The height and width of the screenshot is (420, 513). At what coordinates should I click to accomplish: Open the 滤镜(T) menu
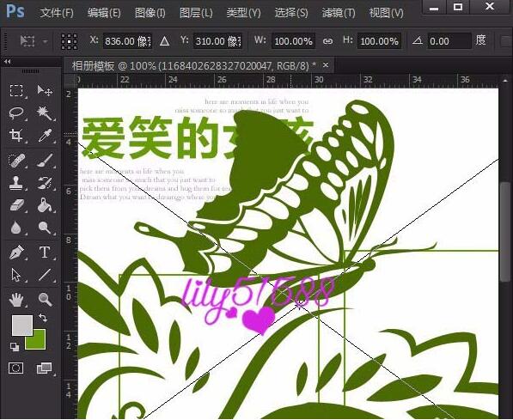point(339,13)
